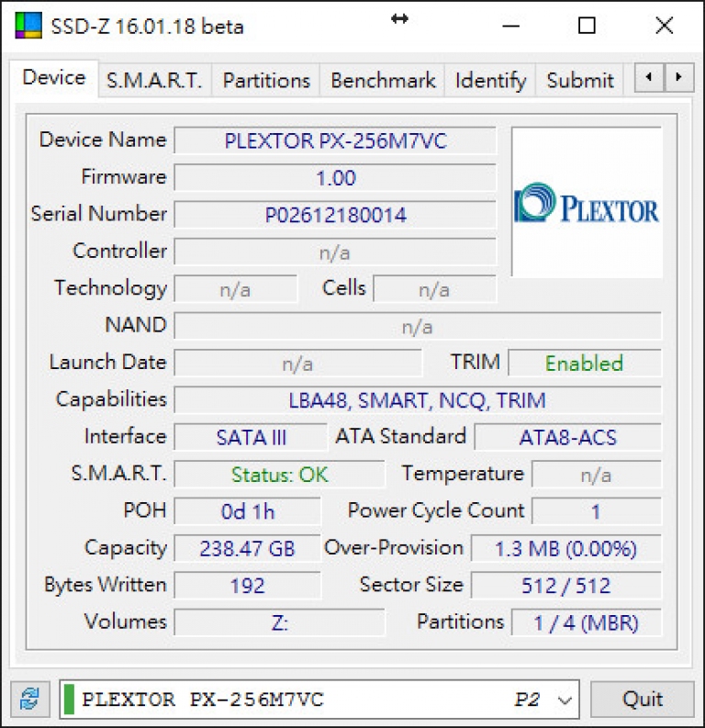This screenshot has height=728, width=705.
Task: Switch to the Device tab
Action: pos(54,77)
